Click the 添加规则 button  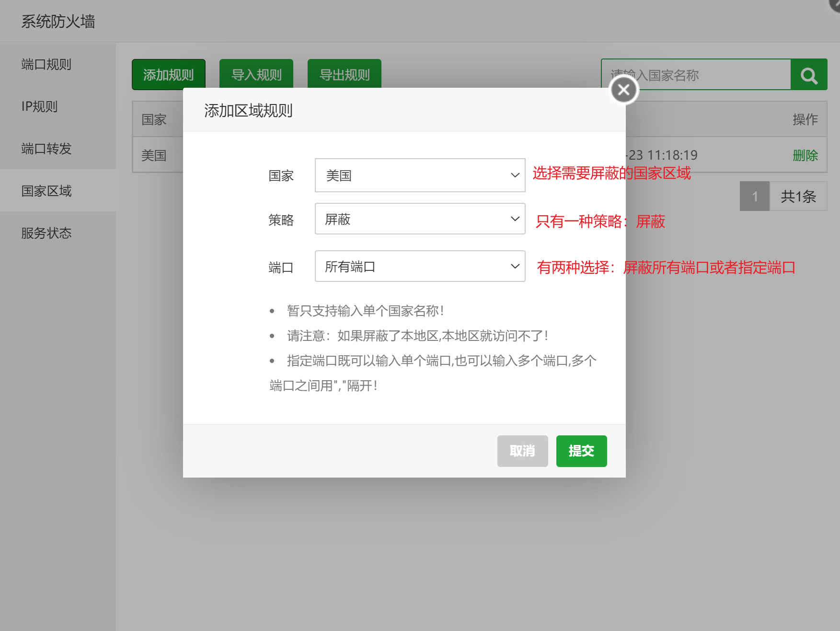[x=168, y=74]
